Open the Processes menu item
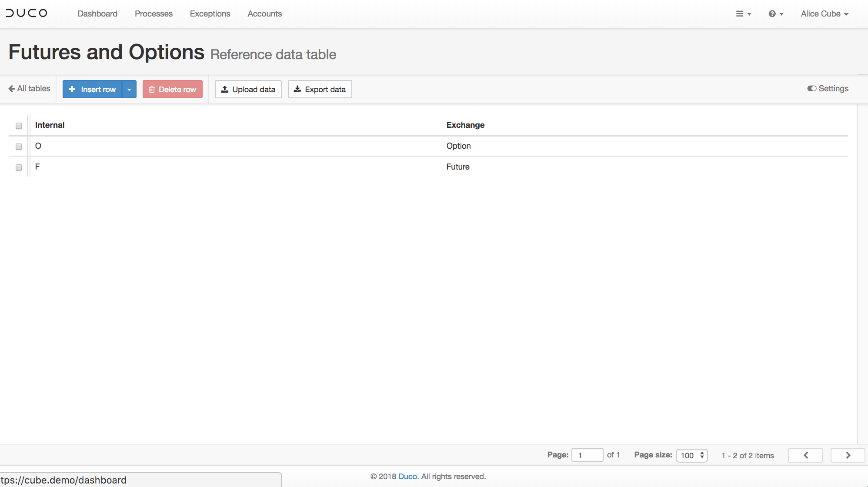The height and width of the screenshot is (487, 868). (x=154, y=14)
